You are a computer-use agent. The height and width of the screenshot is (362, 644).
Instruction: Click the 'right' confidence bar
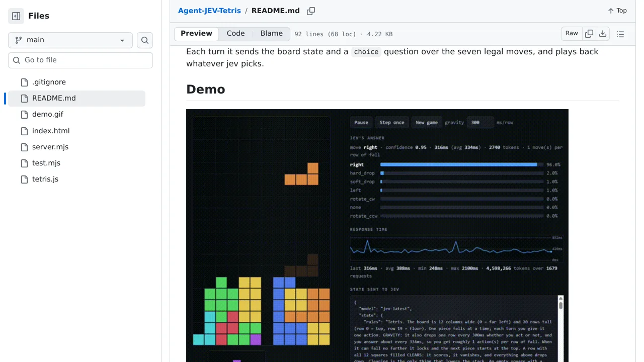click(x=462, y=164)
